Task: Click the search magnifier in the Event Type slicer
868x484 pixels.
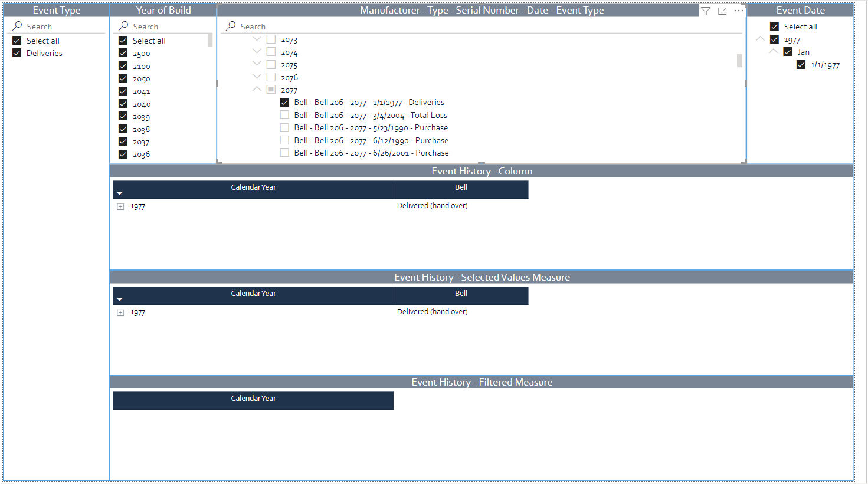Action: [x=18, y=26]
